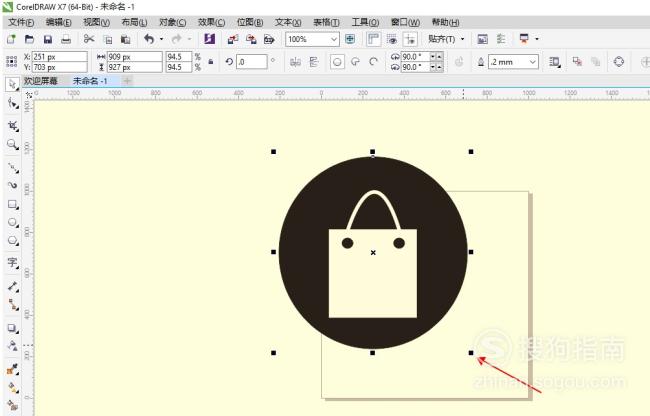This screenshot has width=650, height=416.
Task: Select the Ellipse tool in toolbox
Action: (x=12, y=223)
